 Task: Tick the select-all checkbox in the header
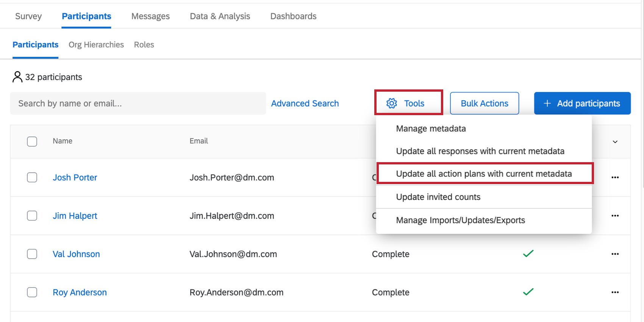click(x=32, y=141)
